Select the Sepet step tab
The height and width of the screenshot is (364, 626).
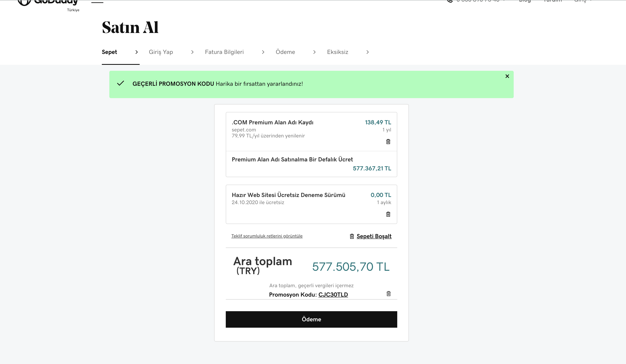pyautogui.click(x=109, y=52)
